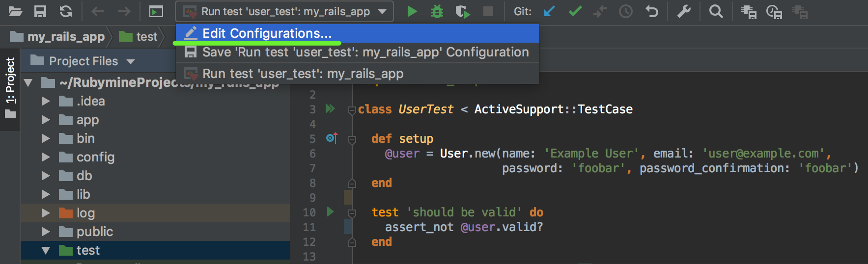
Task: Click the Synchronize refresh icon
Action: [x=66, y=11]
